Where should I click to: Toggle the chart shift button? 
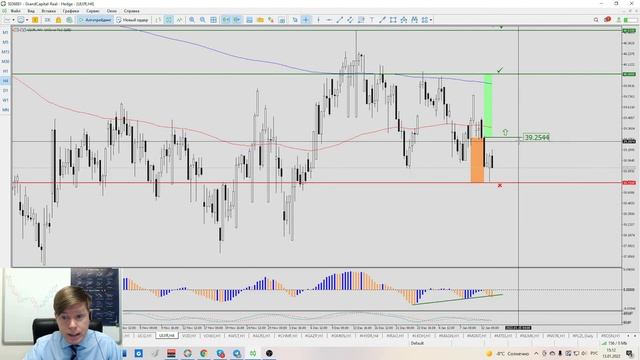point(237,20)
